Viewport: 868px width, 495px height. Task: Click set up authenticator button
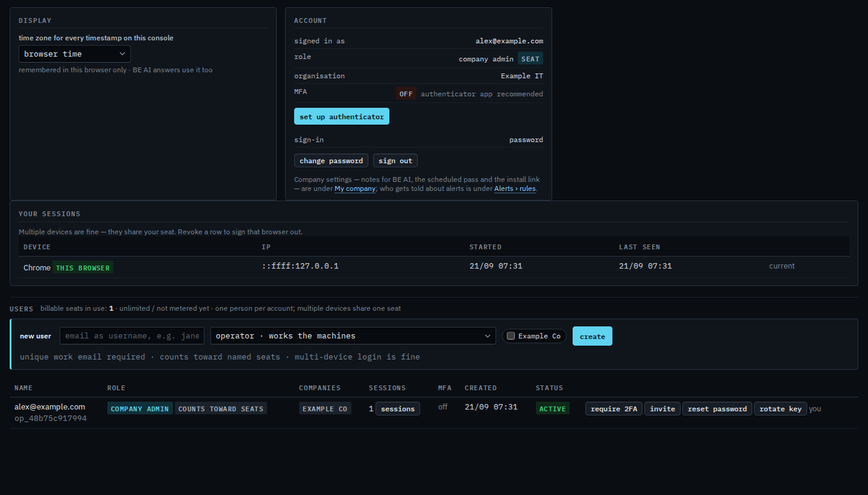pos(342,117)
